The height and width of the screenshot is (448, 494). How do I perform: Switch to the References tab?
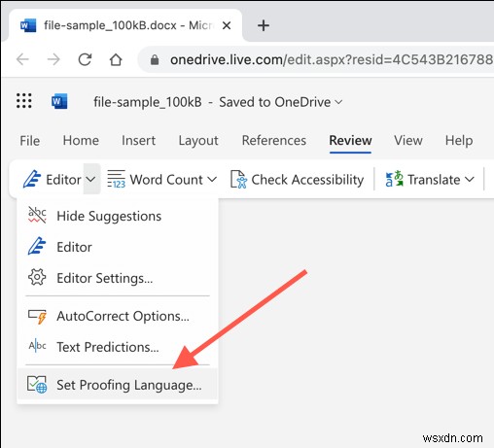click(274, 141)
